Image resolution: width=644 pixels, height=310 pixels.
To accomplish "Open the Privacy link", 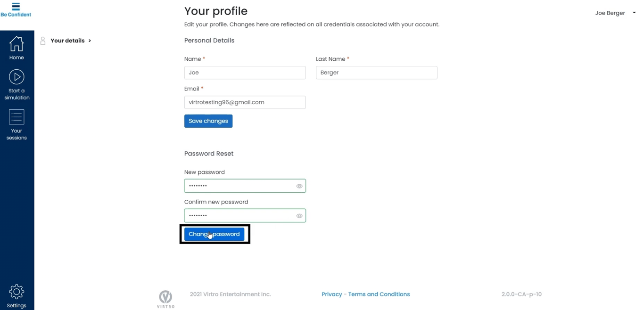I will point(331,294).
